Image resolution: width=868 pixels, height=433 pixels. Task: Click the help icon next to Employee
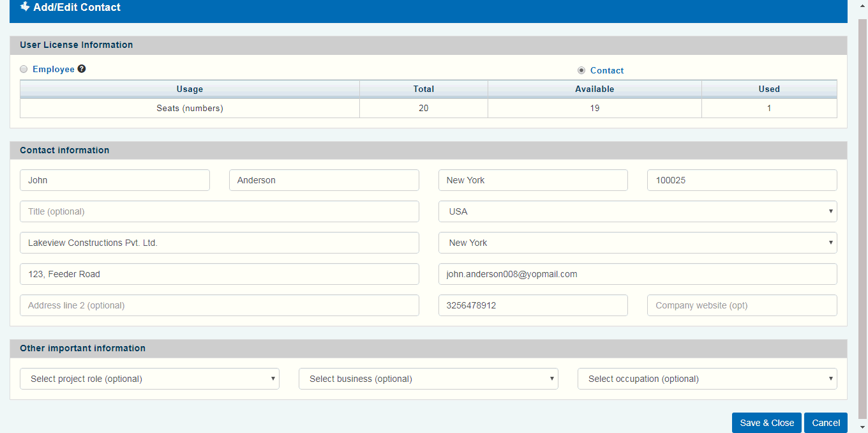pos(82,69)
